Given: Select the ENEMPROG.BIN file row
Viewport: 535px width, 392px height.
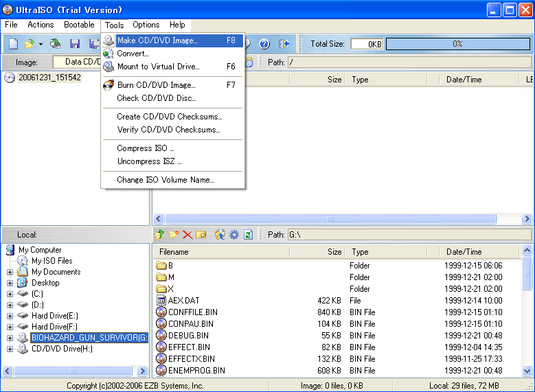Looking at the screenshot, I should (337, 370).
